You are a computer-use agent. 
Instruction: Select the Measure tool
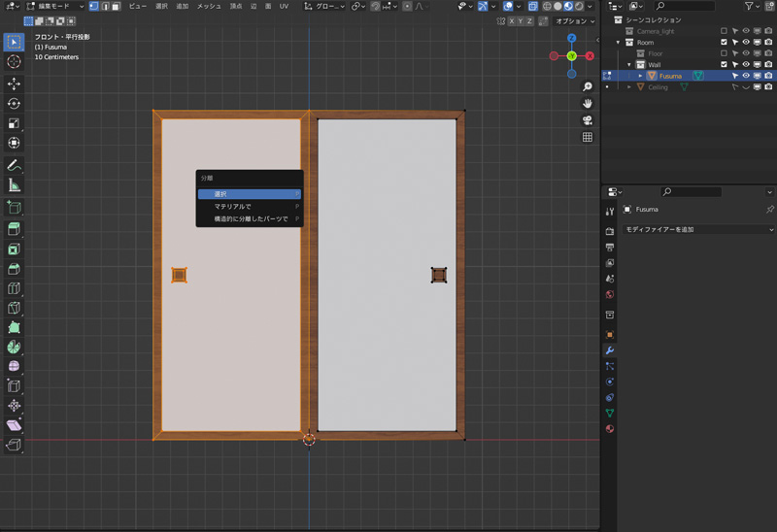(14, 185)
